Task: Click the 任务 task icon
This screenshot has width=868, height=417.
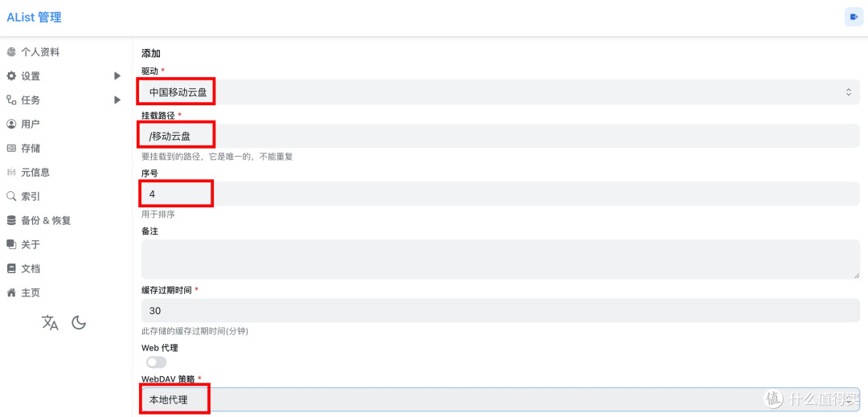Action: pos(11,100)
